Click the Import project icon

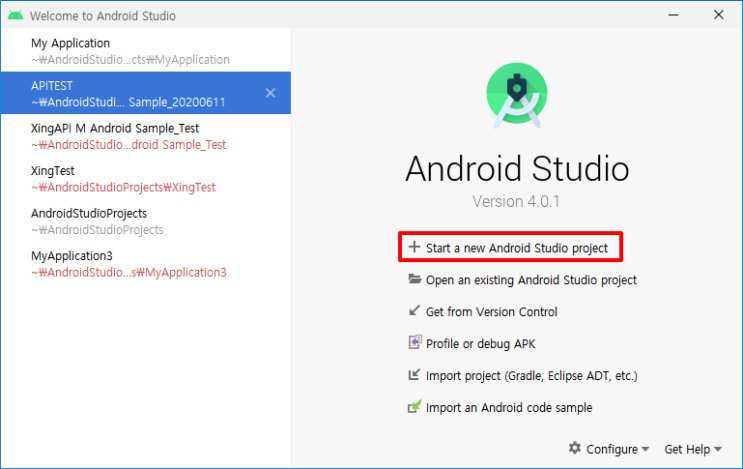click(414, 374)
